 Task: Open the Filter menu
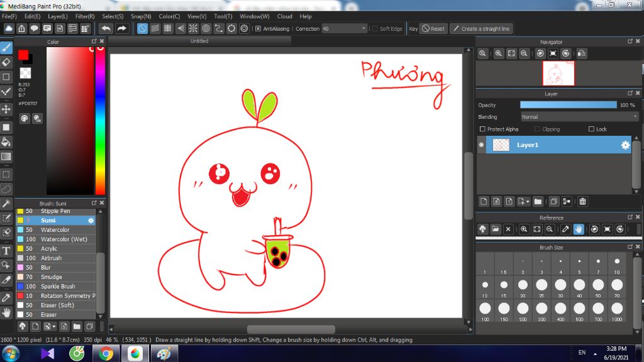click(x=85, y=16)
